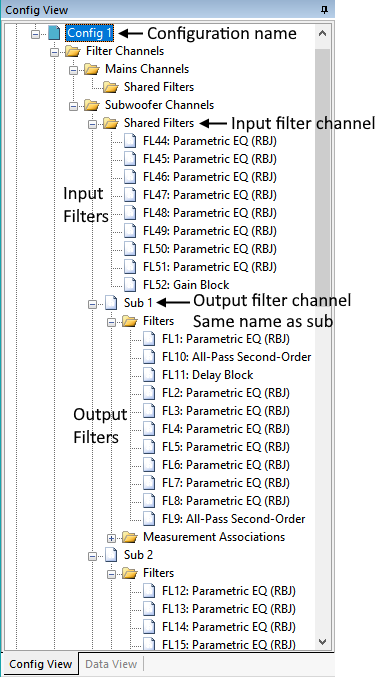Collapse the Filters node under Sub 2
Viewport: 380px width, 677px height.
point(111,573)
